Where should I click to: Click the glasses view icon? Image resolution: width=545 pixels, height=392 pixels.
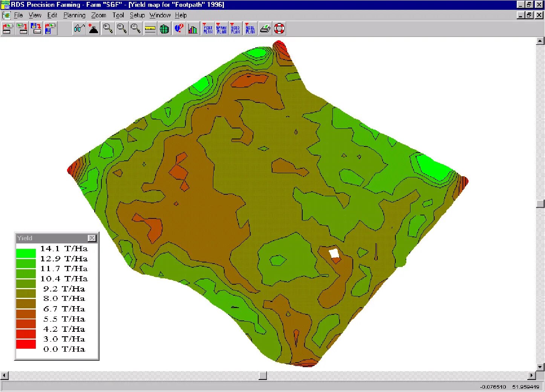point(80,29)
